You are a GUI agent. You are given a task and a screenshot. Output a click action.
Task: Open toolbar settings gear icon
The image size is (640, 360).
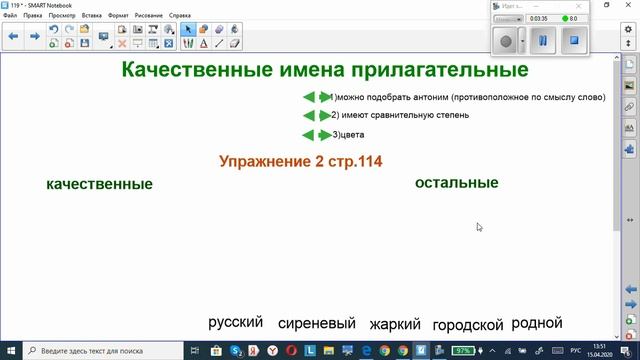[628, 29]
